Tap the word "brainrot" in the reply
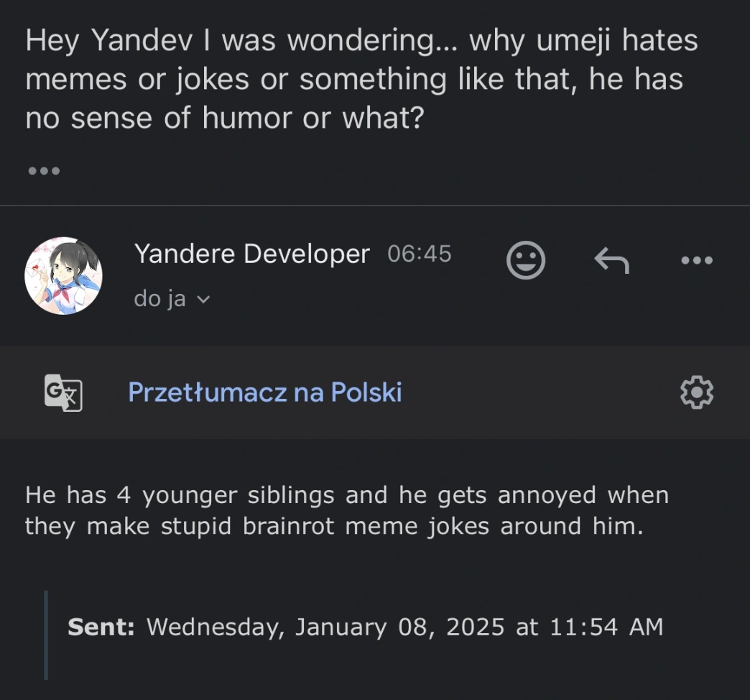 [x=290, y=526]
